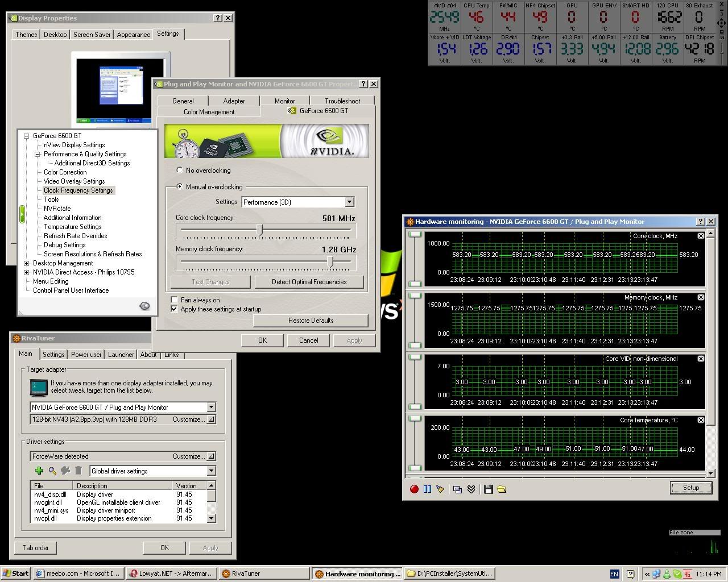Click the Detect Optimal Frequencies button
728x582 pixels.
pos(309,282)
